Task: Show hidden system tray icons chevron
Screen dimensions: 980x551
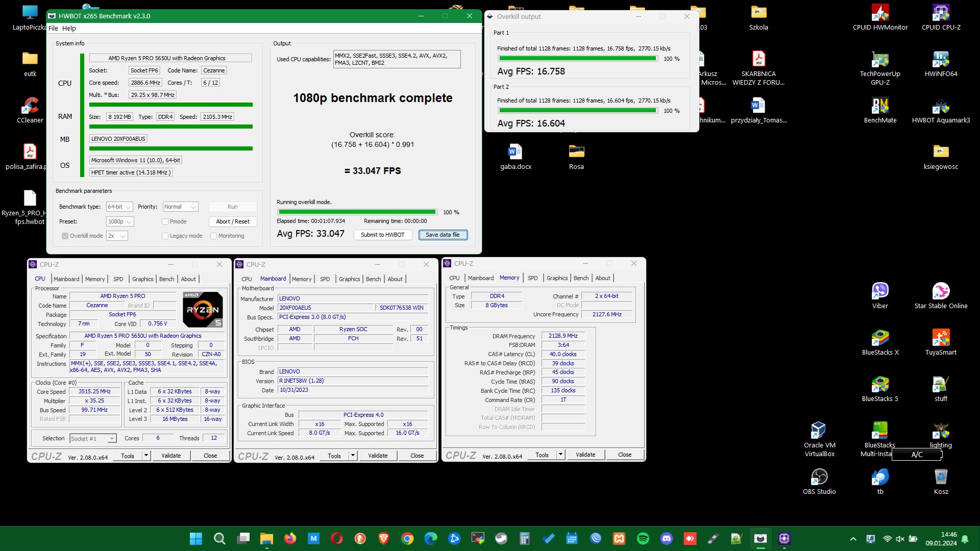Action: click(853, 539)
